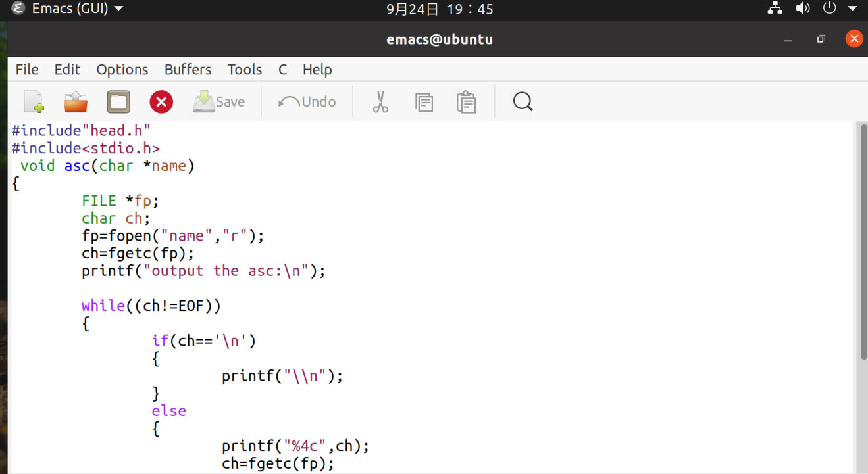868x474 pixels.
Task: Open the File menu
Action: pyautogui.click(x=27, y=70)
